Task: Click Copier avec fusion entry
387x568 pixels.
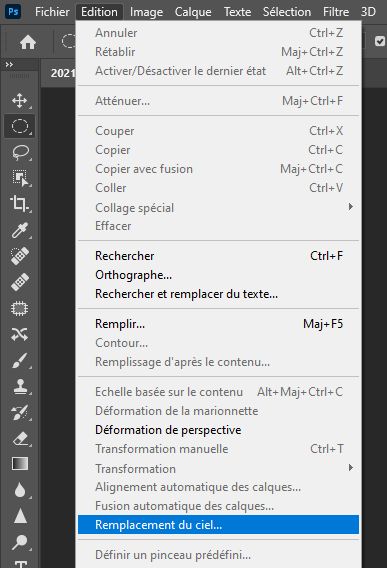Action: click(219, 169)
